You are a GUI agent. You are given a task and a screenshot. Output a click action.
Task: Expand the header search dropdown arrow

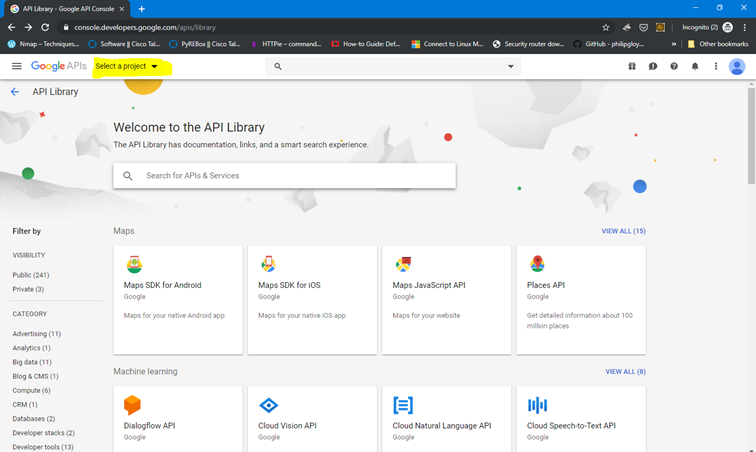pyautogui.click(x=511, y=67)
